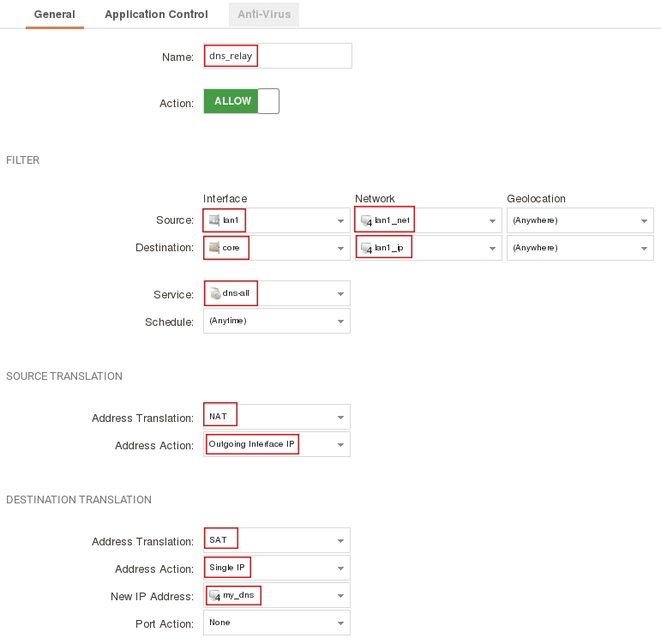
Task: Toggle the ALLOW action switch
Action: [241, 101]
